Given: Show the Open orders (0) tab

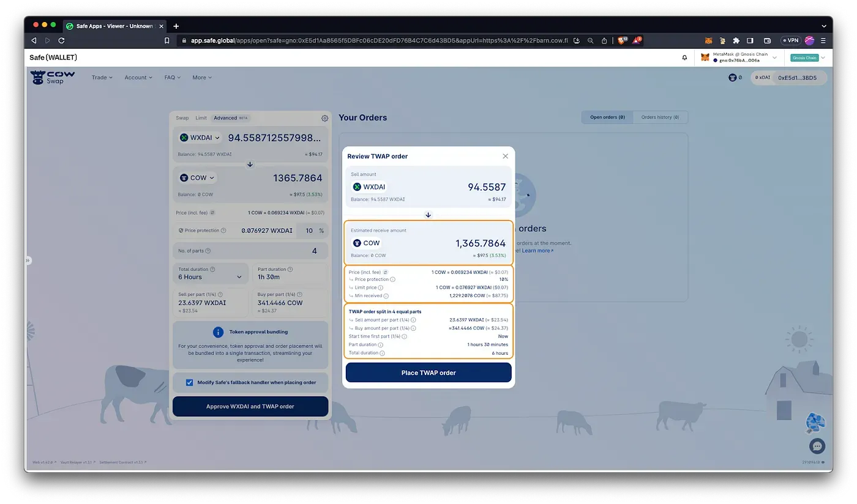Looking at the screenshot, I should (607, 117).
